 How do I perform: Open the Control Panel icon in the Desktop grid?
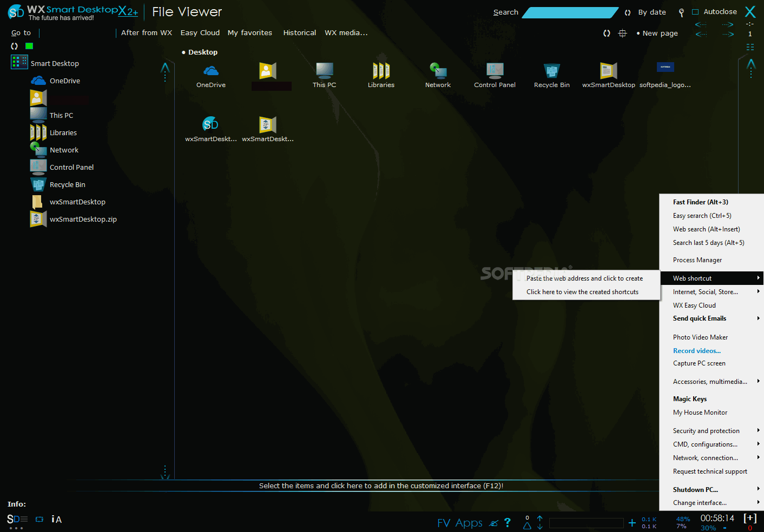(x=495, y=71)
